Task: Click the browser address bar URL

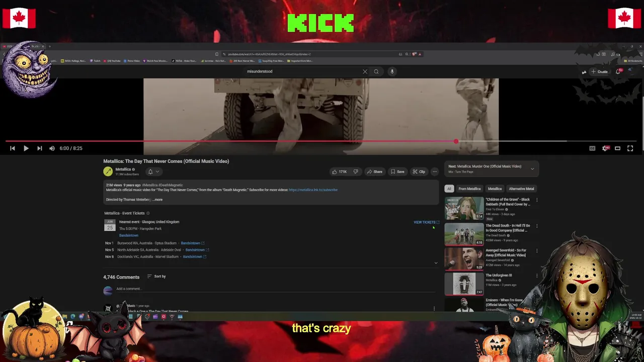Action: click(x=269, y=54)
